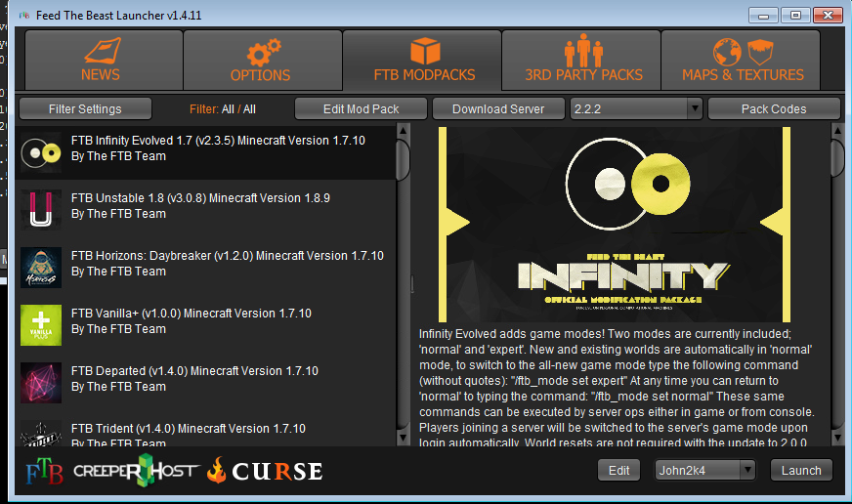Select the FTB MODPACKS tab
This screenshot has width=852, height=504.
(x=422, y=60)
